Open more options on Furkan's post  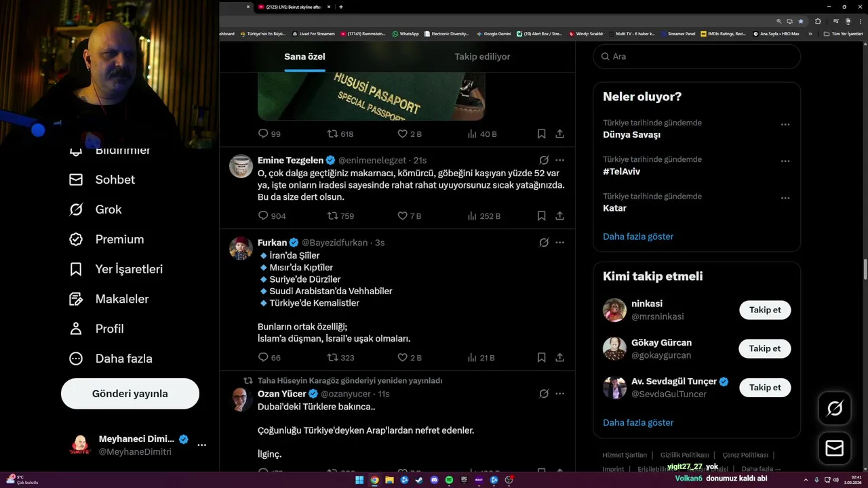tap(560, 243)
